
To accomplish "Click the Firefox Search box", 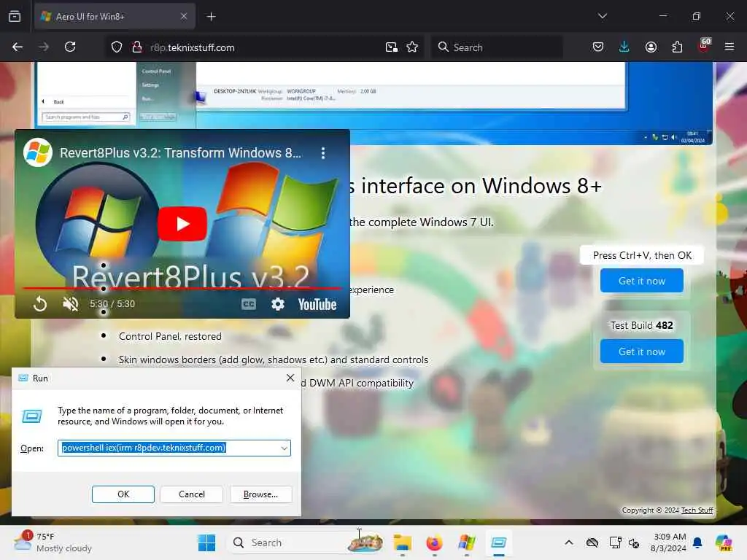I will (498, 47).
